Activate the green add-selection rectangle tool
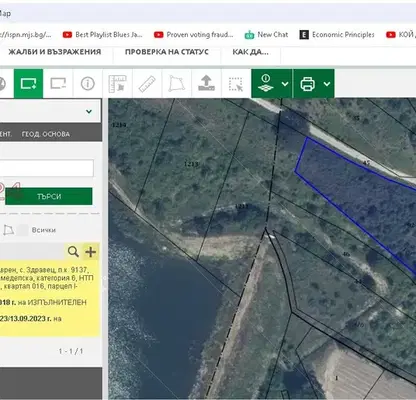This screenshot has width=416, height=400. click(x=28, y=84)
